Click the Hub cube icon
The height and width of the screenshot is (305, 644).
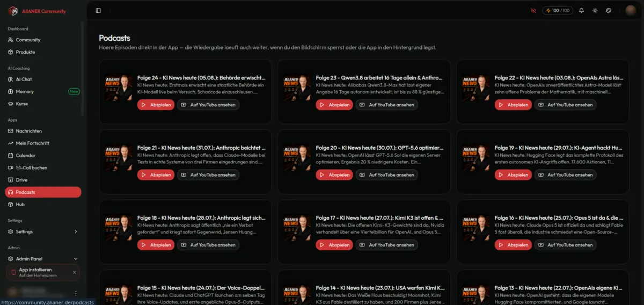click(x=11, y=205)
